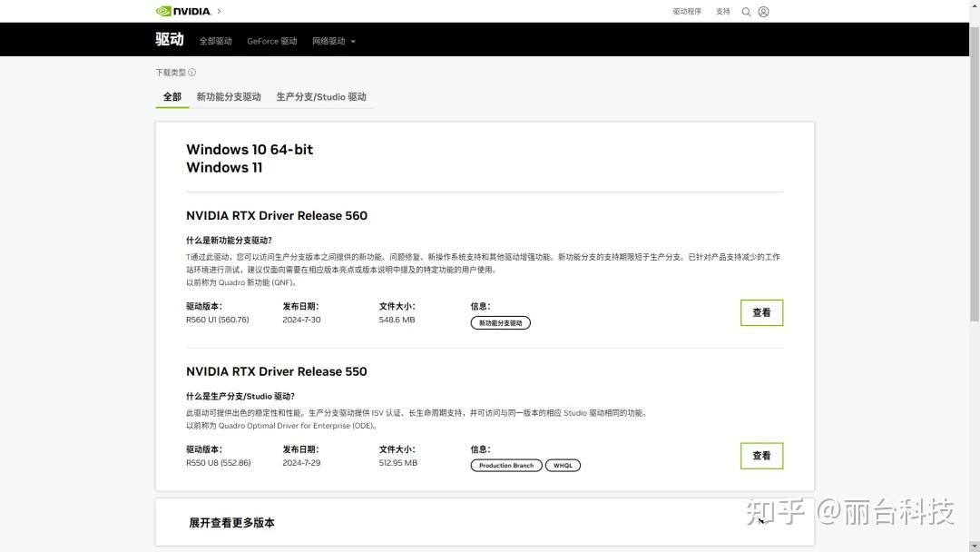Switch to the 生产分支/Studio 驱动 tab
This screenshot has height=552, width=980.
pyautogui.click(x=321, y=97)
